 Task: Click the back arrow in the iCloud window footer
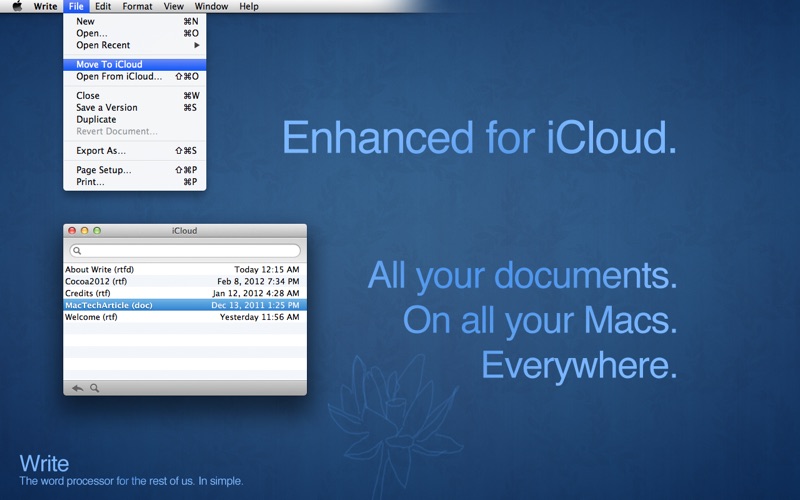[x=78, y=388]
